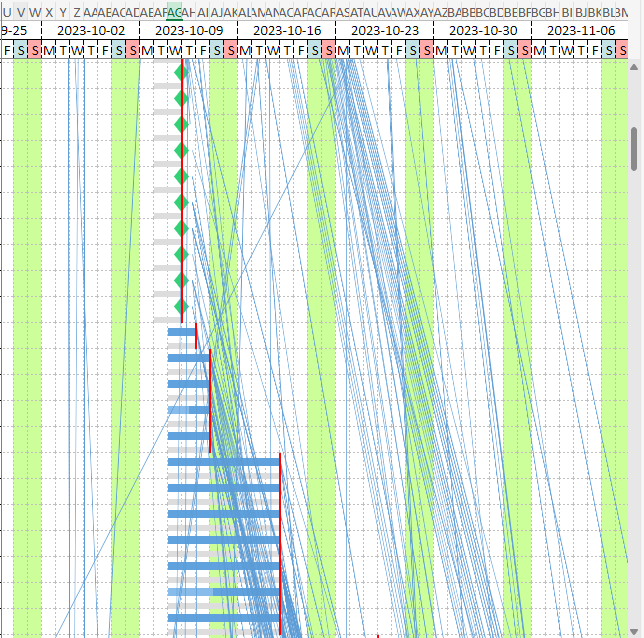Select the 2023-10-23 week cell
The width and height of the screenshot is (644, 638).
(385, 30)
